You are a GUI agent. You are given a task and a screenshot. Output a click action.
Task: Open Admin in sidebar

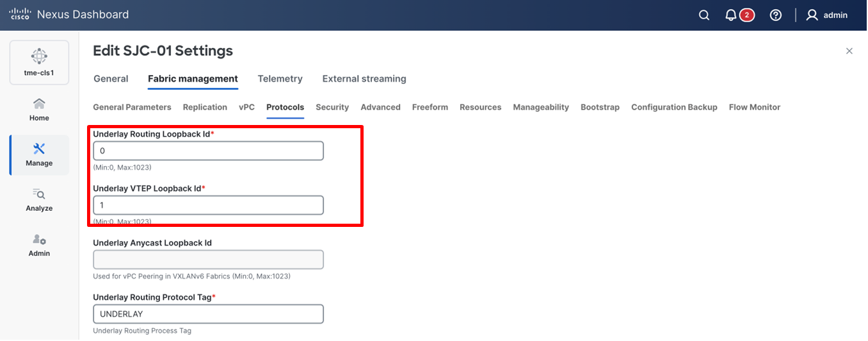point(39,245)
